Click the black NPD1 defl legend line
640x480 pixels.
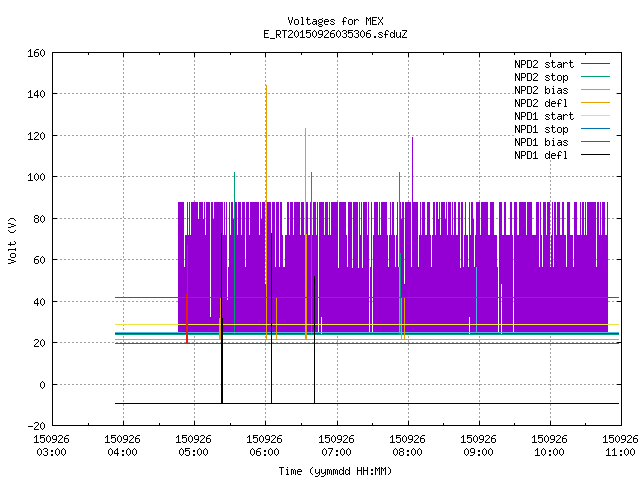coord(595,155)
